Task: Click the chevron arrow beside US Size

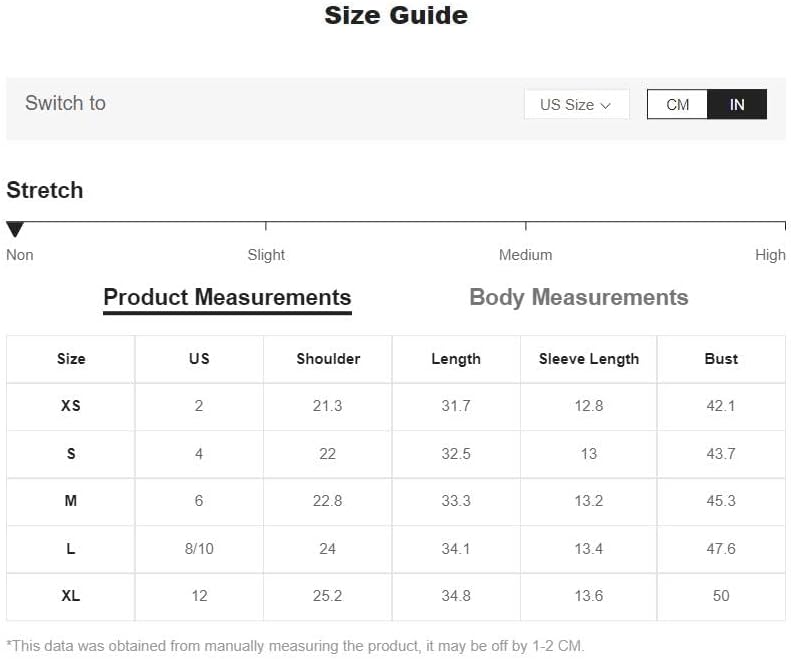Action: 606,105
